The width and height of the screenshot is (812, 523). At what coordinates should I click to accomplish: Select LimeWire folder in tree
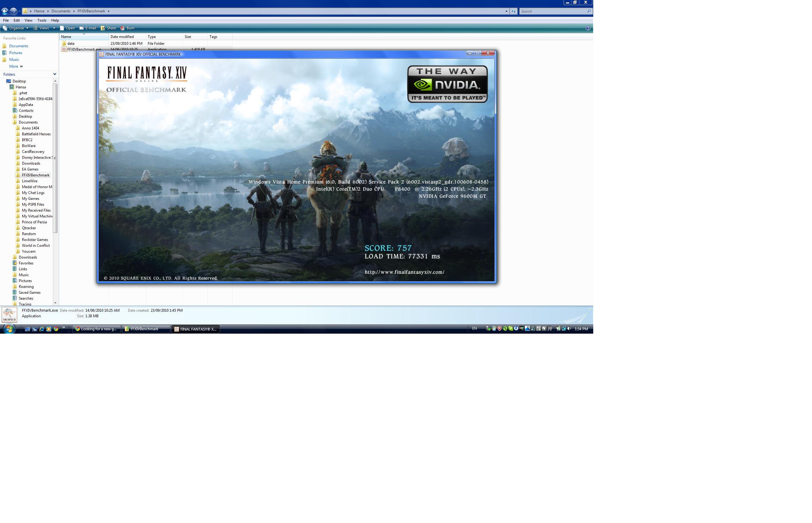point(30,181)
